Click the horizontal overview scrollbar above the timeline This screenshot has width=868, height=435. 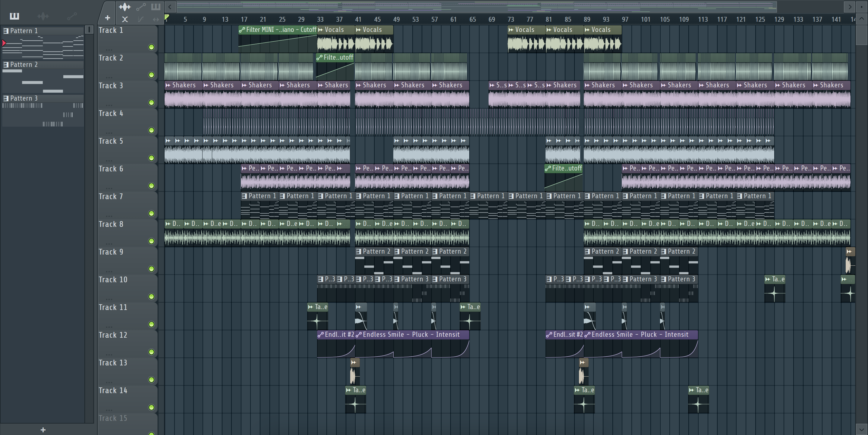(x=476, y=6)
